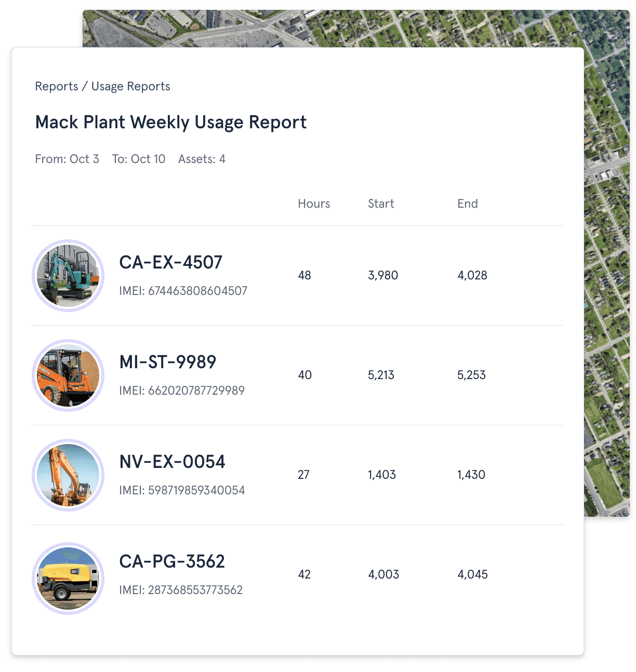This screenshot has height=672, width=636.
Task: Open the Usage Reports breadcrumb link
Action: [x=130, y=86]
